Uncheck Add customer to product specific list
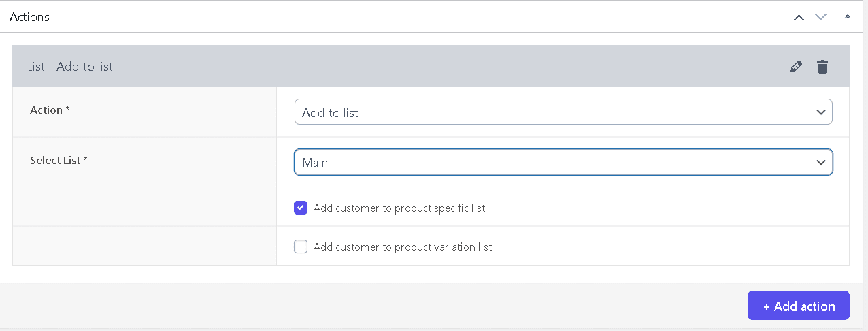Viewport: 868px width, 331px height. point(301,208)
